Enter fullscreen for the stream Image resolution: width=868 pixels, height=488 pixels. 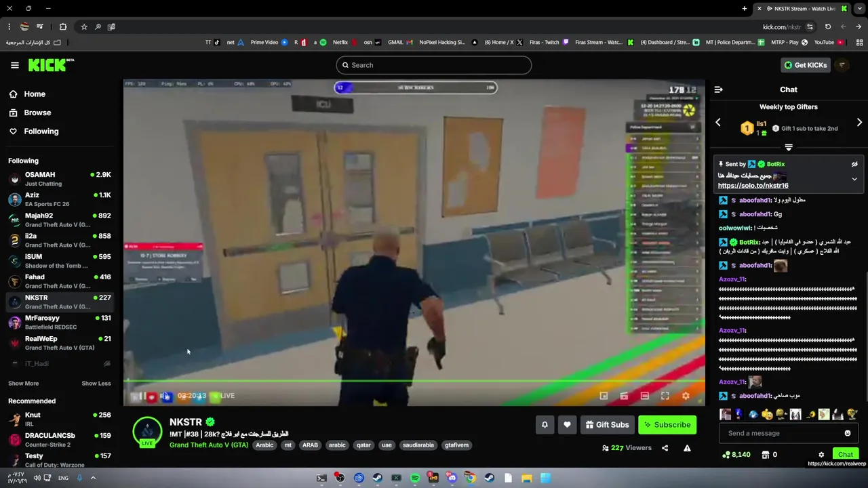click(665, 396)
